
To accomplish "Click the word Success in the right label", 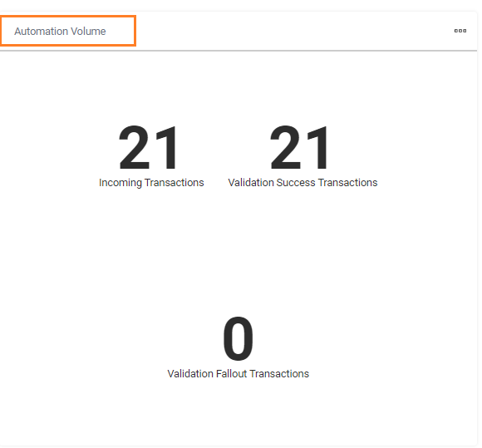I will pyautogui.click(x=296, y=183).
